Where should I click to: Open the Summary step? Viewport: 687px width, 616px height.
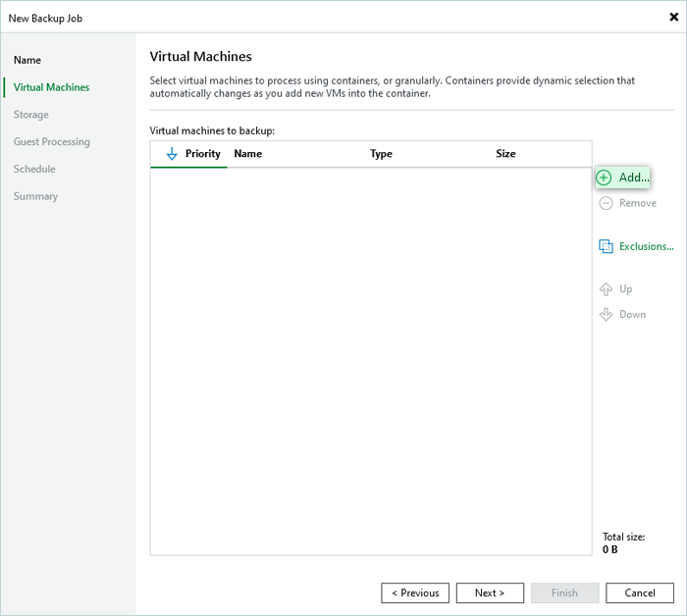click(x=35, y=196)
